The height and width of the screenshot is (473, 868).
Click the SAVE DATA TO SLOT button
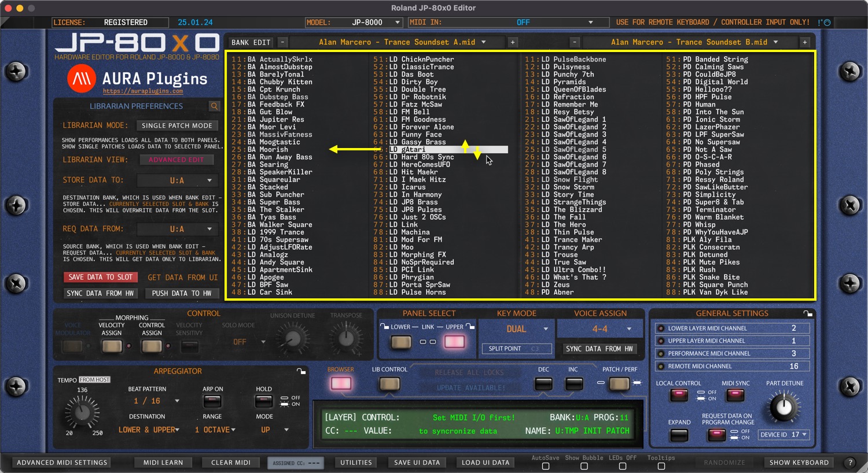101,278
